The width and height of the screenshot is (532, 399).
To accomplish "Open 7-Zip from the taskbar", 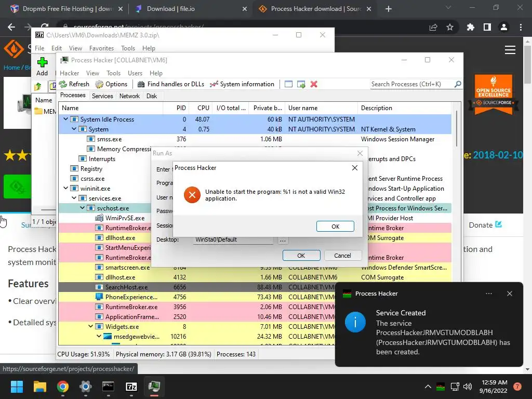I will (131, 387).
